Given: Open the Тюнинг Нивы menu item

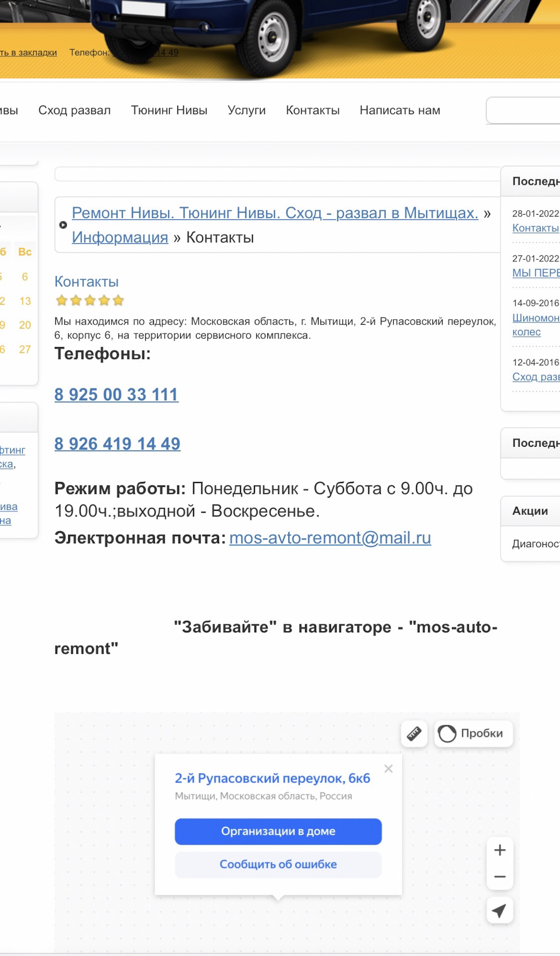Looking at the screenshot, I should [169, 111].
